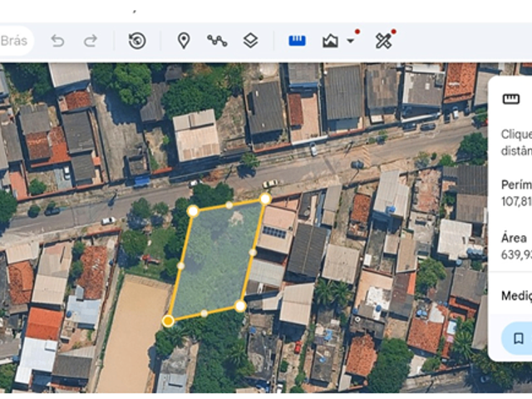
Task: Select the bottom-right polygon corner vertex
Action: tap(240, 306)
